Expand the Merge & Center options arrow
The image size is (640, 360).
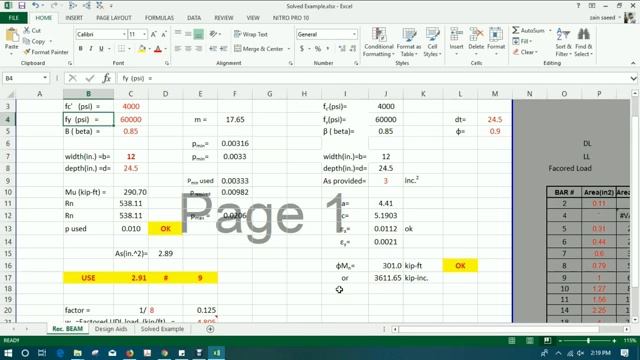point(289,49)
